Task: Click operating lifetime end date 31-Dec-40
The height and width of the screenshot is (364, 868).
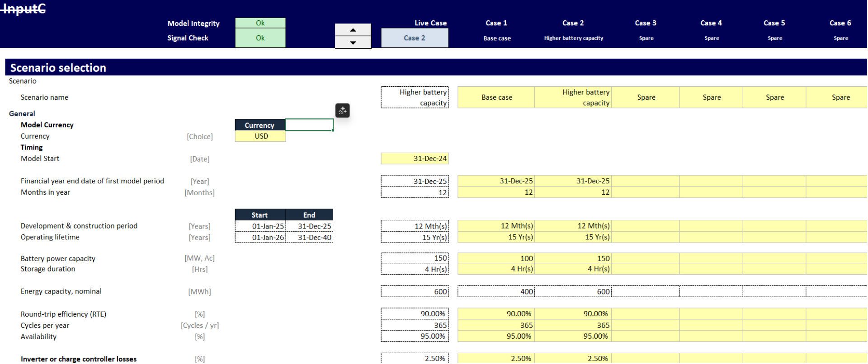Action: point(310,238)
